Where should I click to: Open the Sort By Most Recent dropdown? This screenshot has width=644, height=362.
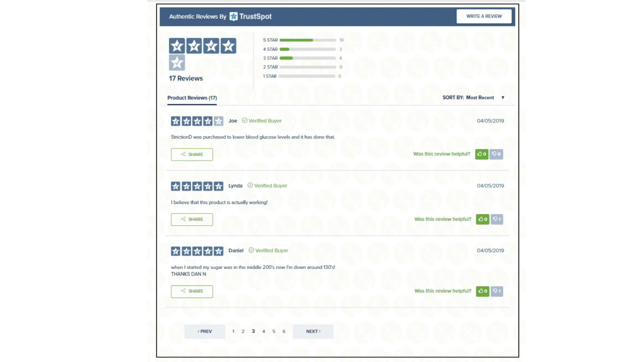pos(474,98)
